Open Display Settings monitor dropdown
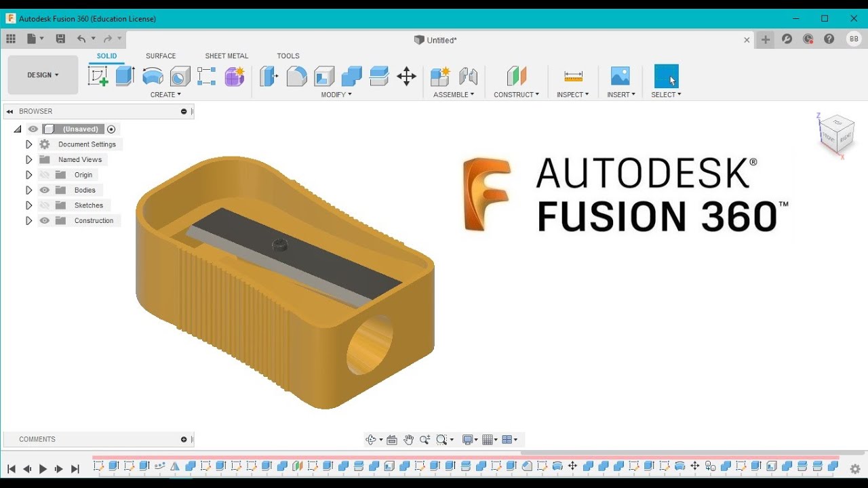Screen dimensions: 868x488 (471, 440)
